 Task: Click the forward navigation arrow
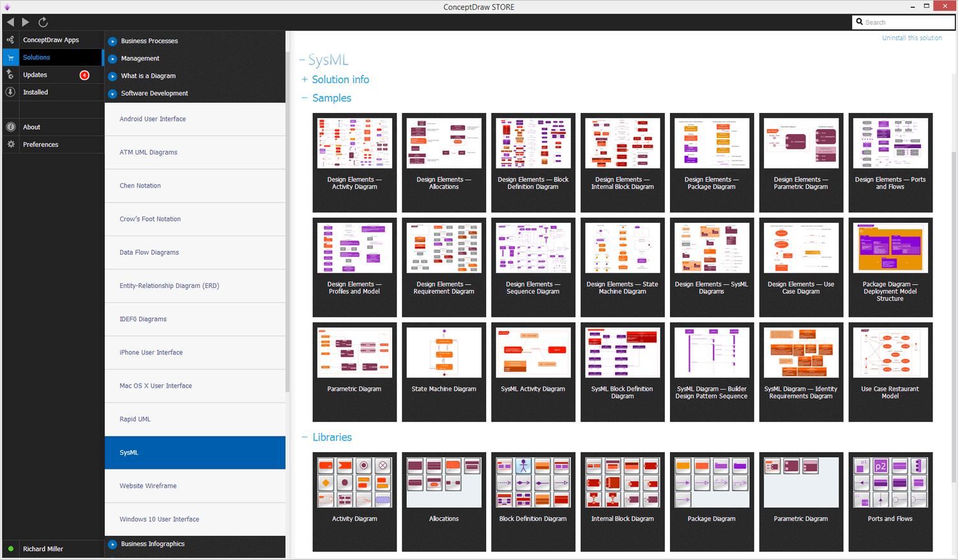[26, 22]
